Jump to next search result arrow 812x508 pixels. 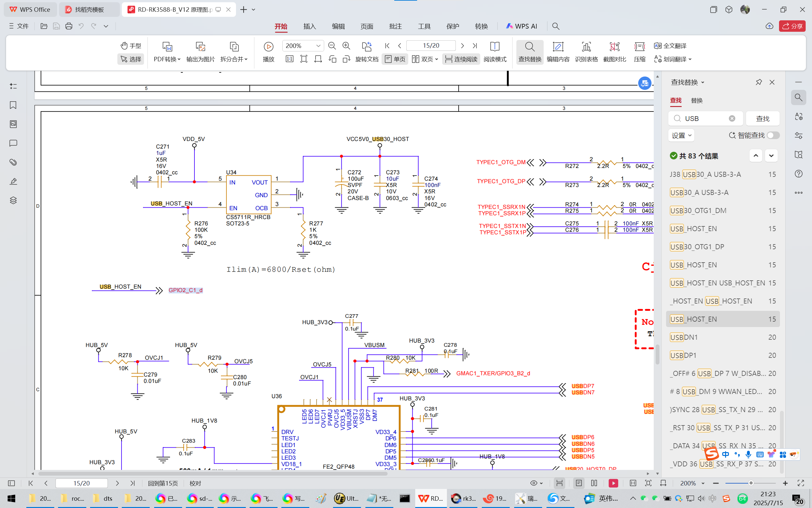[771, 156]
